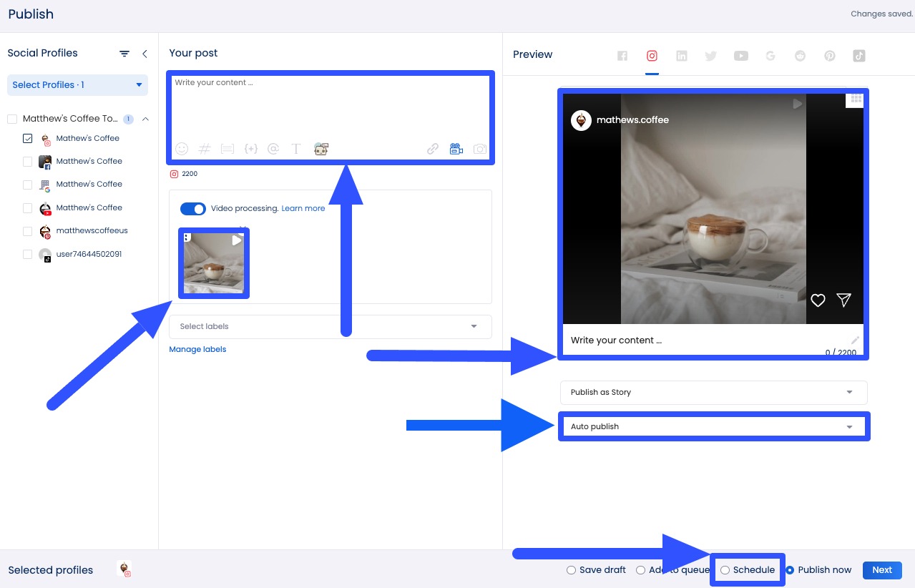Open the emoji picker in the composer

[x=181, y=148]
